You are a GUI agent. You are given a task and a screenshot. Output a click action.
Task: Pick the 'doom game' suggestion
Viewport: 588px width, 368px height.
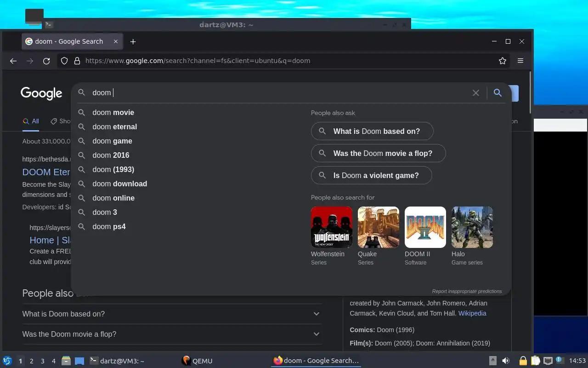click(112, 141)
